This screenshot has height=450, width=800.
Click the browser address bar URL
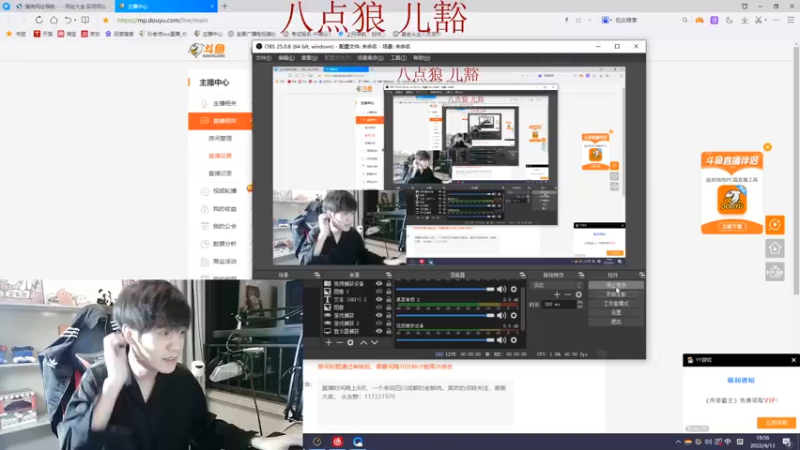162,20
